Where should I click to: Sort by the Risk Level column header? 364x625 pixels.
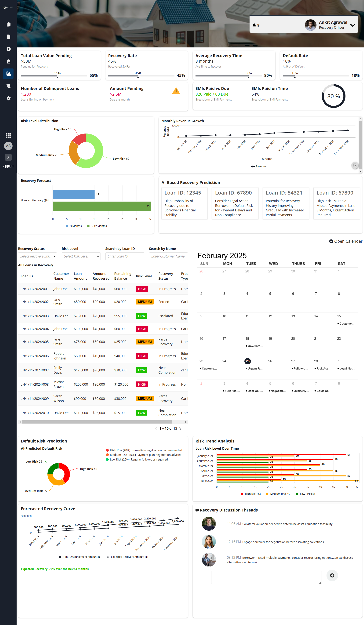(x=144, y=276)
